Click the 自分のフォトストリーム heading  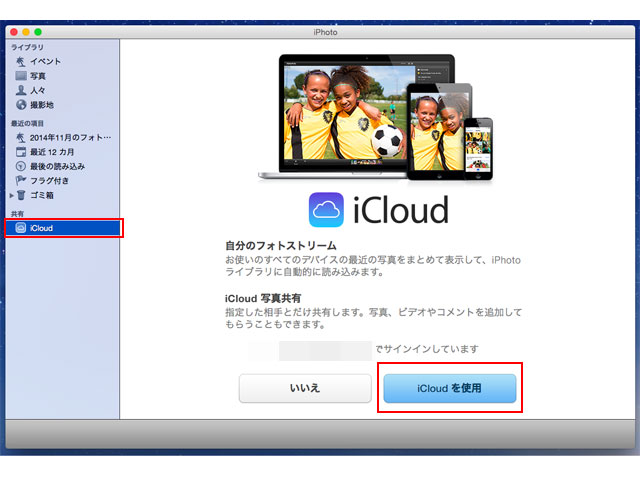[281, 245]
